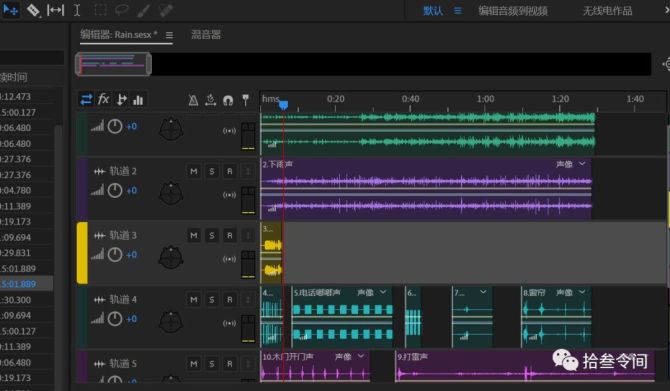Click the 1:00 mark on time ruler
The image size is (670, 391).
pyautogui.click(x=485, y=99)
